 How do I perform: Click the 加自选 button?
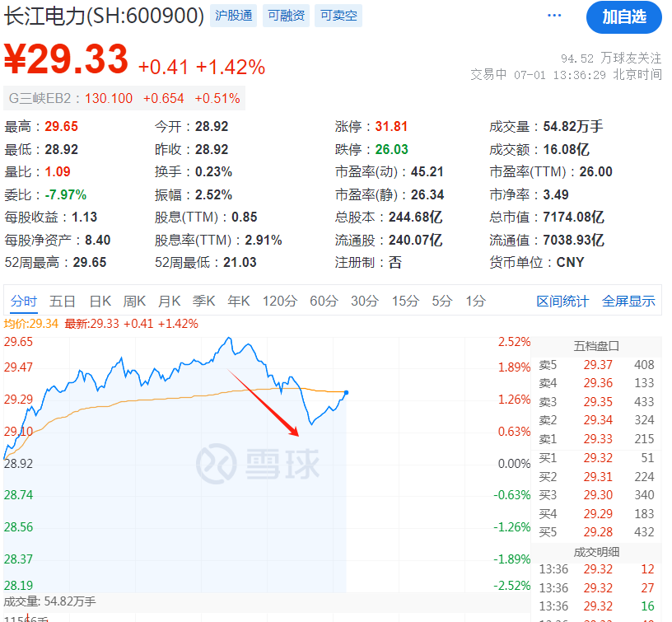click(x=624, y=17)
